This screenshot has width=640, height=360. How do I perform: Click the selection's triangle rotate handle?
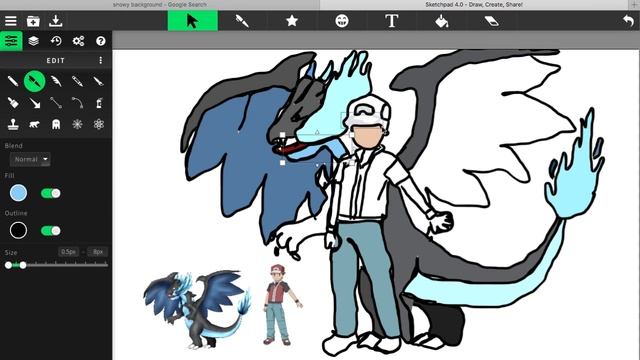(317, 132)
